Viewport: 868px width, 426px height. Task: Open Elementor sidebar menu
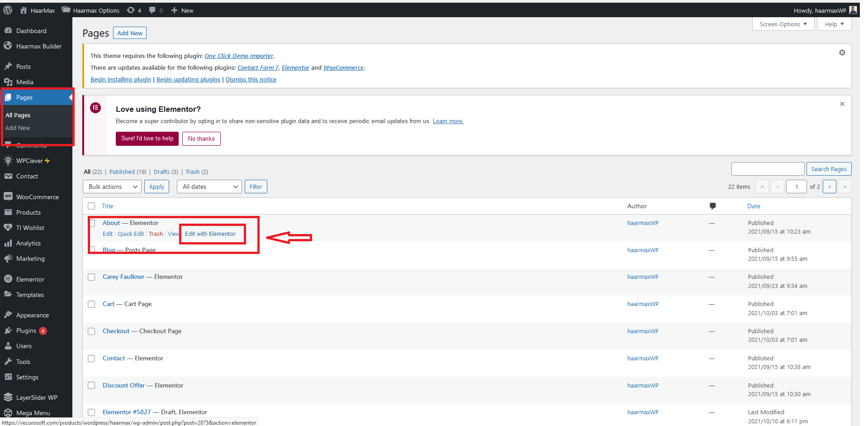tap(30, 279)
